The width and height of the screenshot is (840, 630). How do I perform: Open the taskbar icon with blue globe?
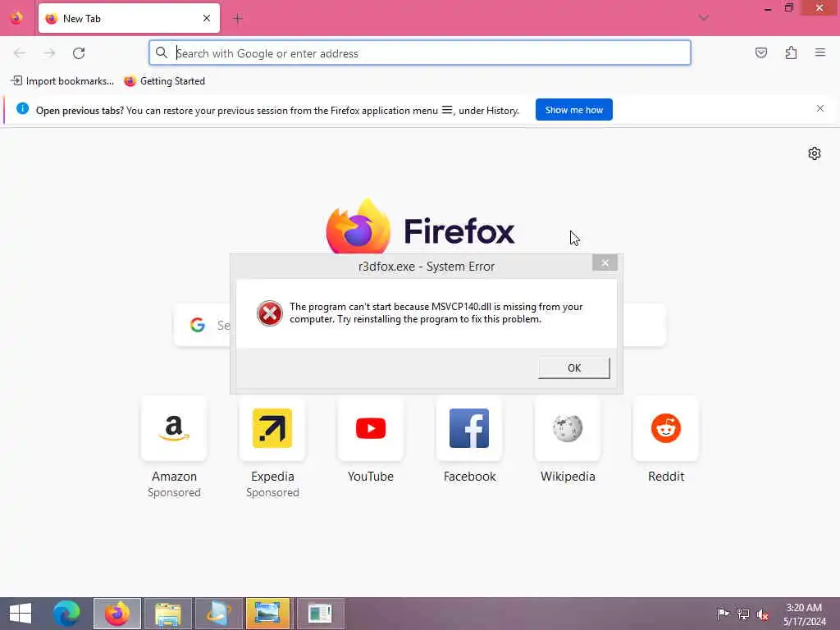(219, 614)
